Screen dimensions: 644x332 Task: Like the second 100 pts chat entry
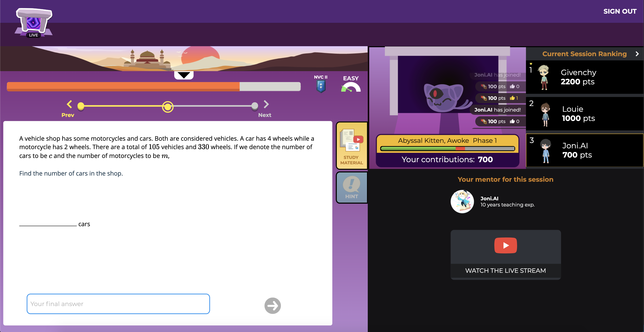(x=512, y=98)
